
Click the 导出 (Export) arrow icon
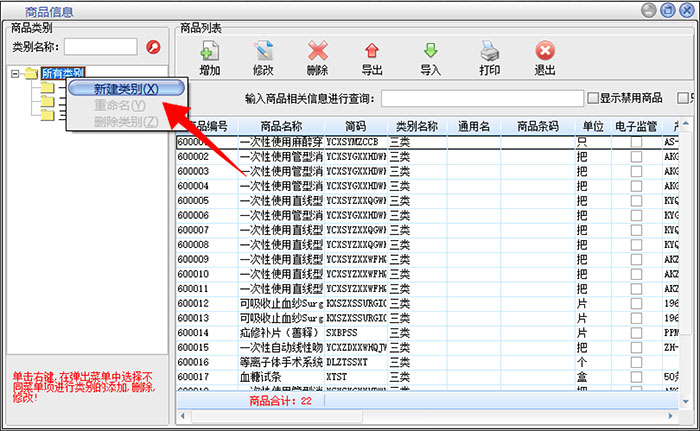[372, 57]
